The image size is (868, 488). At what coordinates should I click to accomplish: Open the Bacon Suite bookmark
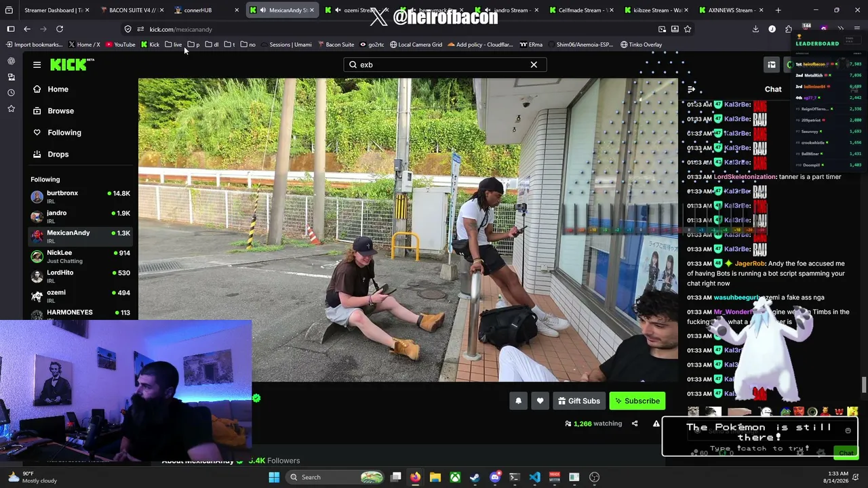click(x=336, y=45)
